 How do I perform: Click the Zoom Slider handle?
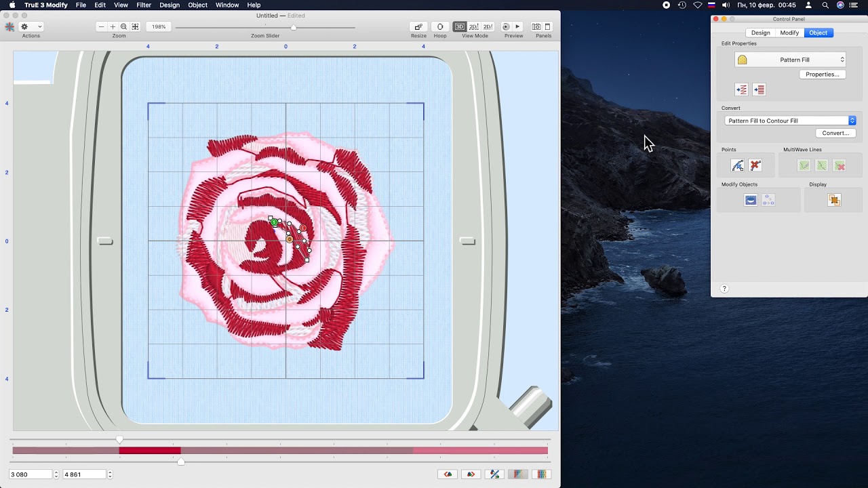294,28
